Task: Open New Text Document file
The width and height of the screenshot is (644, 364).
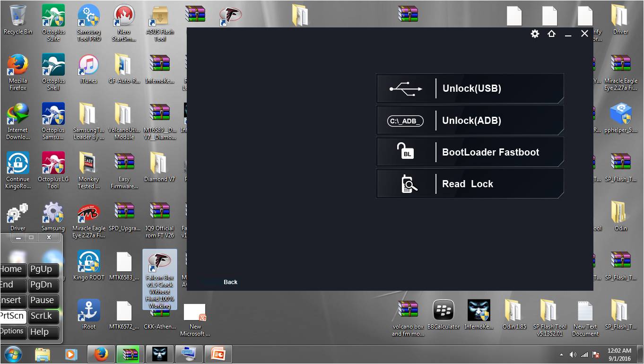Action: (x=585, y=318)
